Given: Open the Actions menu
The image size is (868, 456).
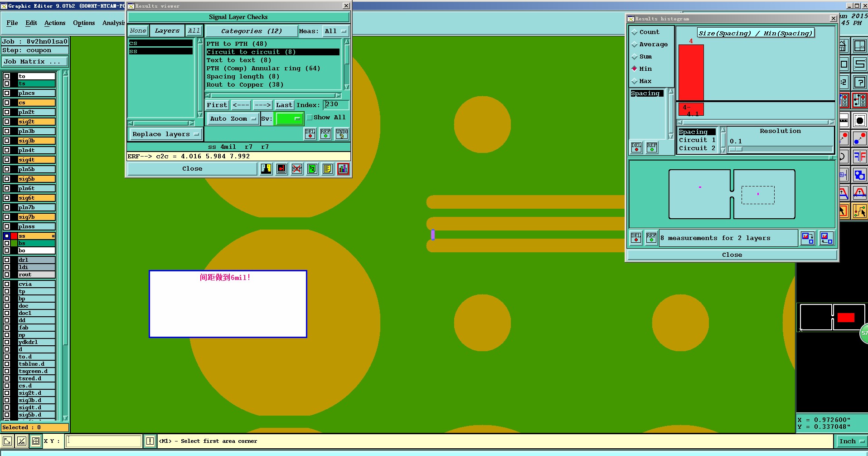Looking at the screenshot, I should click(55, 23).
